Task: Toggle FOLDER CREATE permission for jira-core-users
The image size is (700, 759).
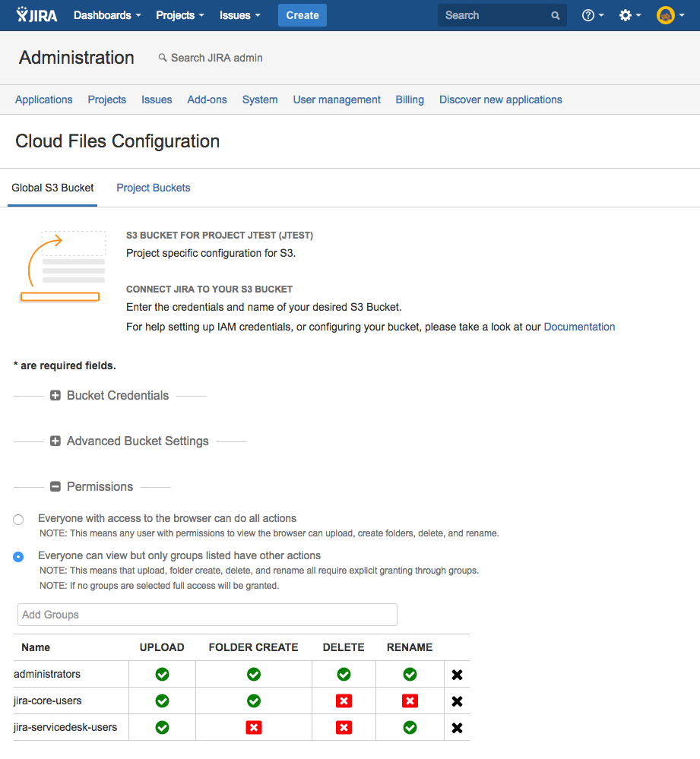Action: [x=254, y=701]
